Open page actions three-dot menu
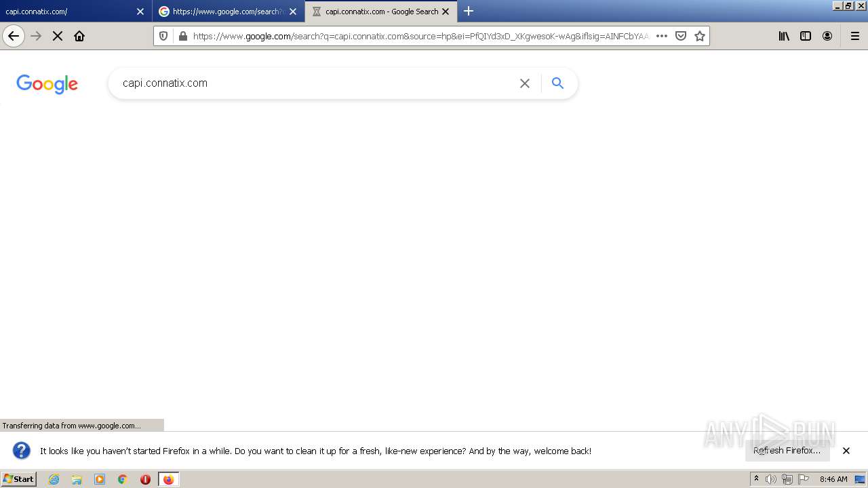Image resolution: width=868 pixels, height=488 pixels. (x=662, y=36)
